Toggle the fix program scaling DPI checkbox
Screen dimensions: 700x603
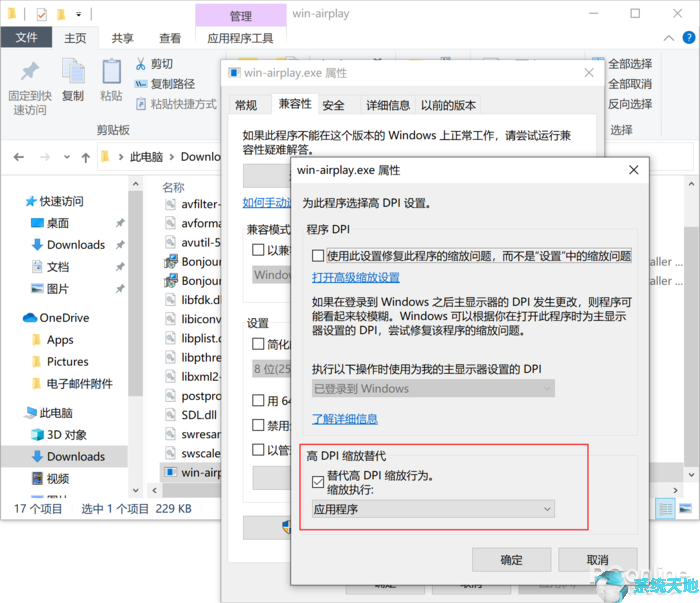tap(318, 256)
